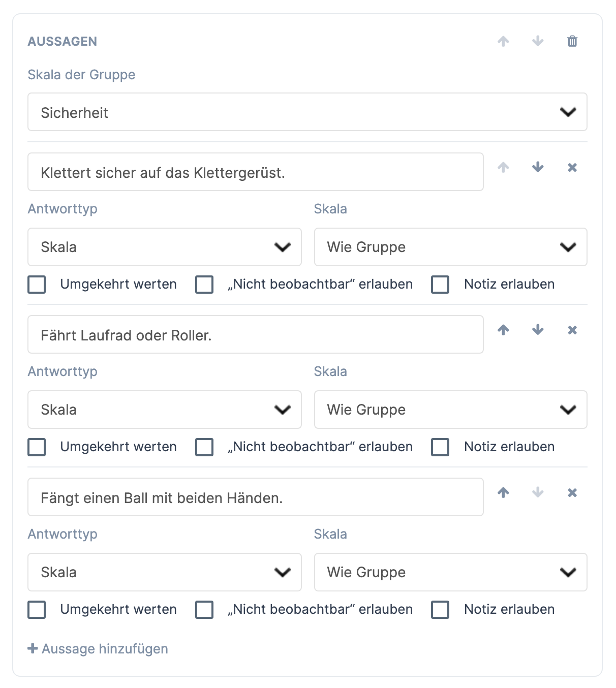
Task: Click the 'Skala der Gruppe' label
Action: point(81,75)
